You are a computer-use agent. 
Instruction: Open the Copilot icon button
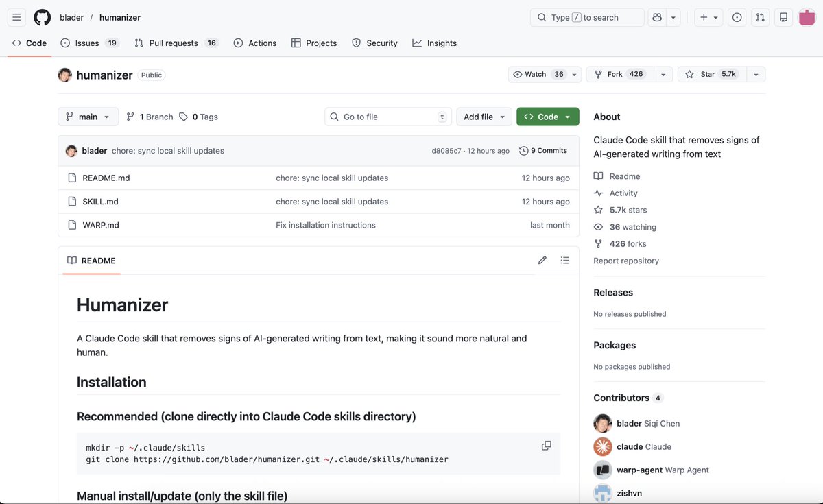point(657,17)
